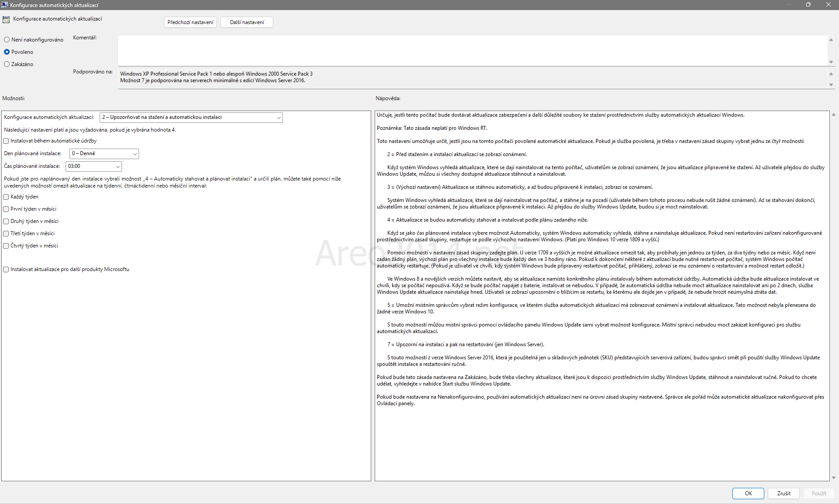Go to Předchozí nastavení

pyautogui.click(x=191, y=22)
